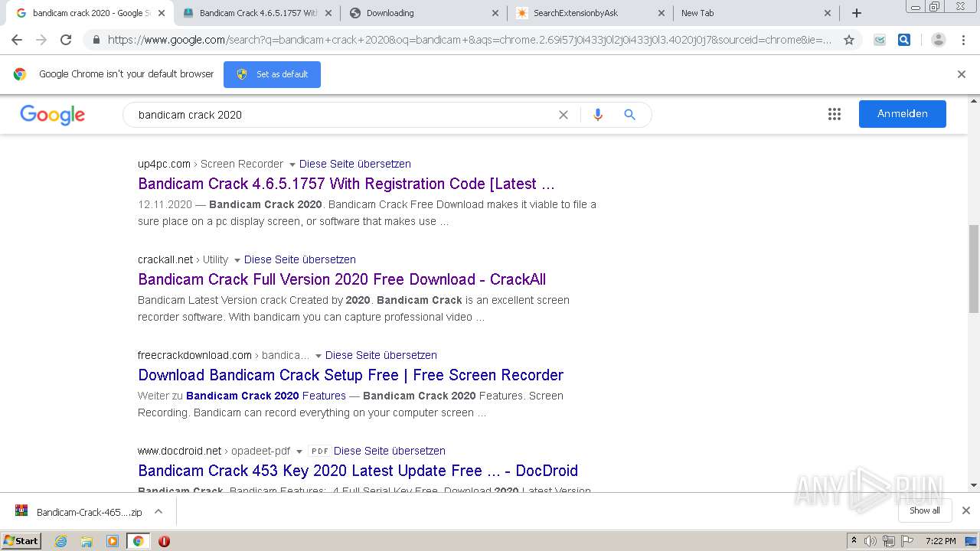The width and height of the screenshot is (980, 551).
Task: Click the taskbar clock showing 7:22 PM
Action: click(x=940, y=541)
